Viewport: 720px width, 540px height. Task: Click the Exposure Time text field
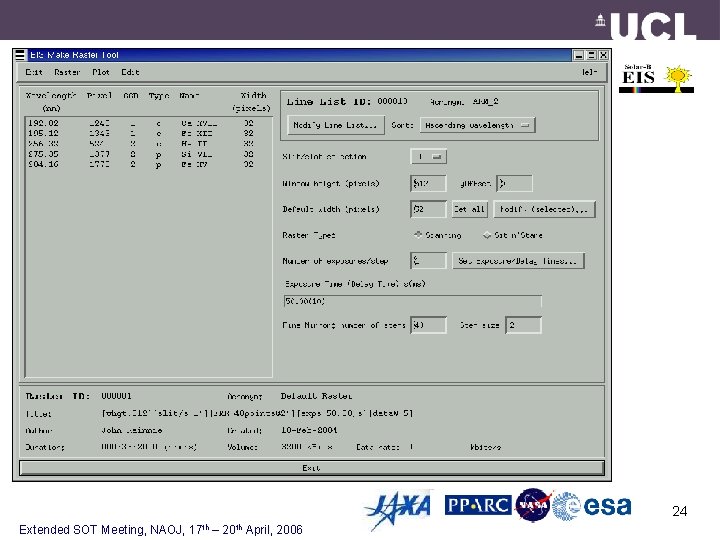[412, 301]
